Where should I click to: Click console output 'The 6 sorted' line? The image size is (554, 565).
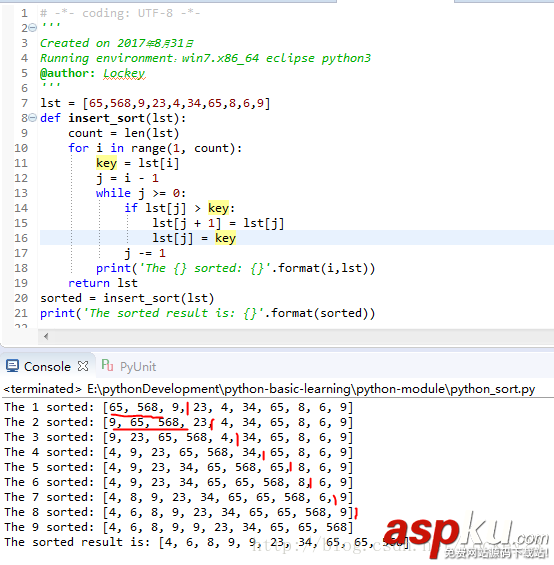tap(179, 482)
